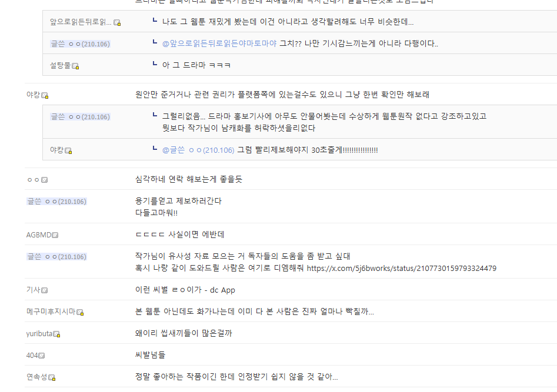The width and height of the screenshot is (557, 392).
Task: Click the 기사 nickname
Action: [x=34, y=290]
